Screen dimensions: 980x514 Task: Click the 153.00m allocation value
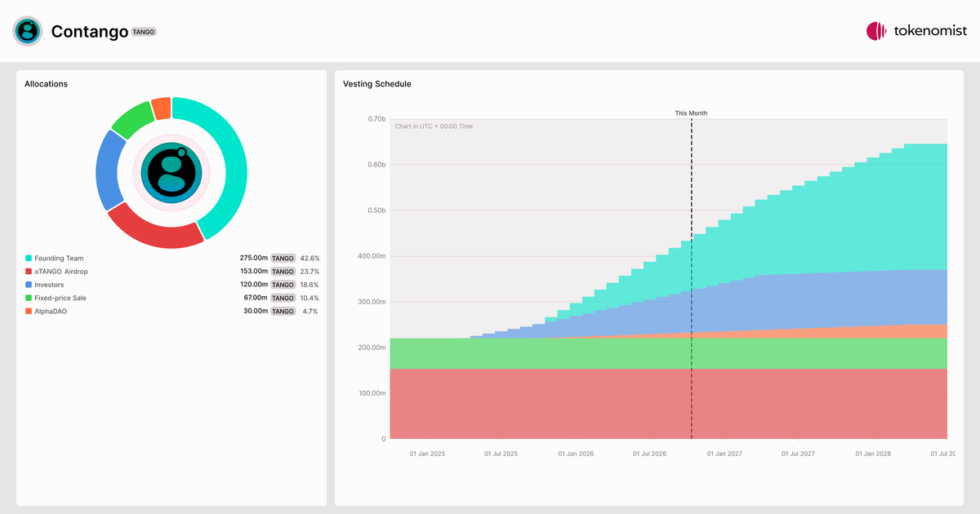253,271
